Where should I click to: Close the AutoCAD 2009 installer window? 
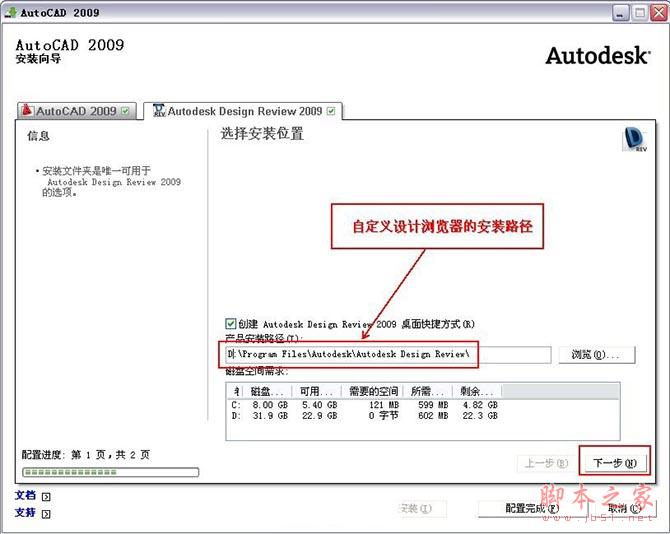coord(658,13)
